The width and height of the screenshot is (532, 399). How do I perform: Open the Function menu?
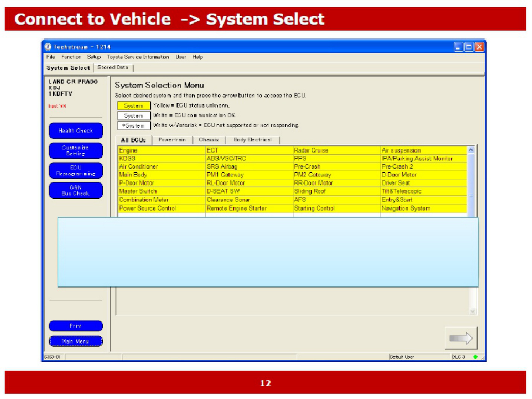pos(71,57)
